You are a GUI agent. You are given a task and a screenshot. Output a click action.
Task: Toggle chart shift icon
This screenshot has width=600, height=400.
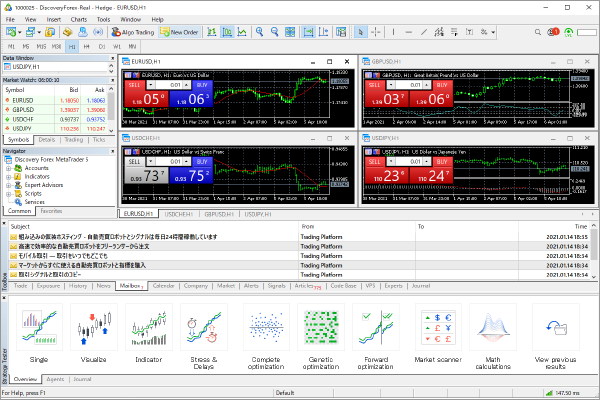click(323, 32)
